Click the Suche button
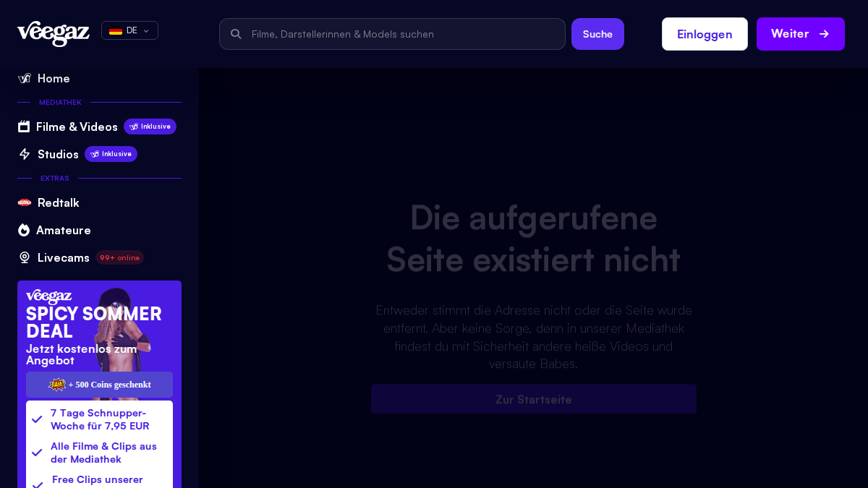 pos(597,34)
